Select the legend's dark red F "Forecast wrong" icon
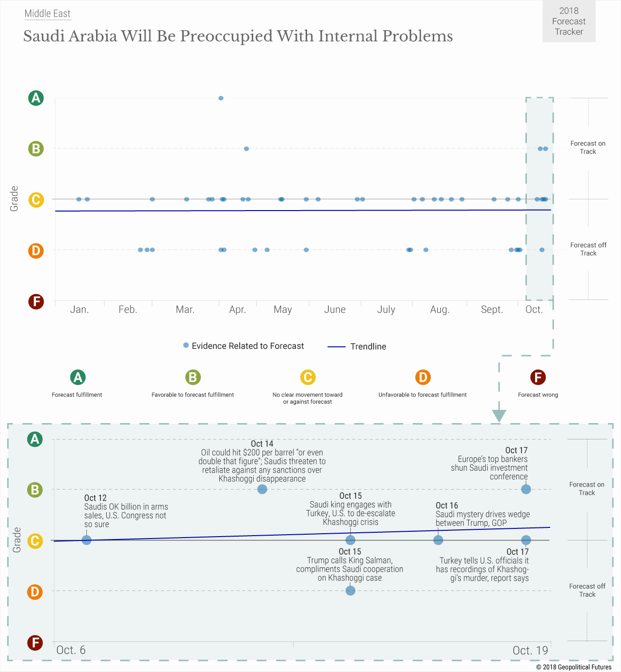This screenshot has height=672, width=621. click(538, 377)
